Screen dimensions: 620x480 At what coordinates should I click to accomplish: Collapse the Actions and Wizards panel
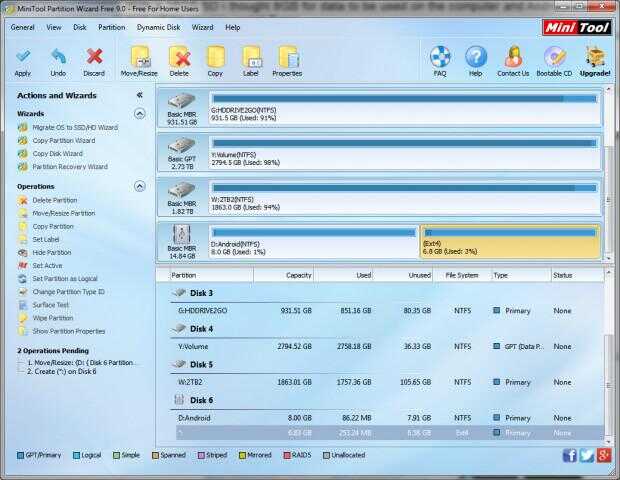[140, 95]
